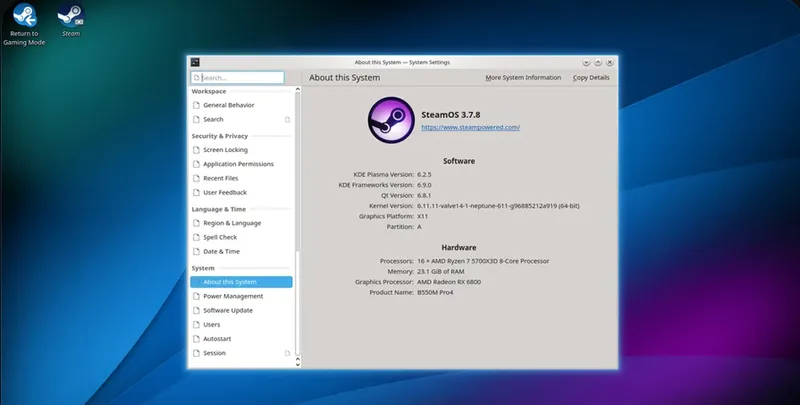
Task: Click the Application Permissions page icon
Action: click(x=196, y=164)
